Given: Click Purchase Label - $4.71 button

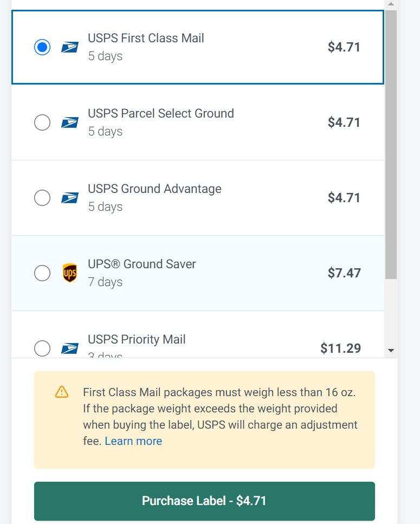Looking at the screenshot, I should [x=204, y=501].
